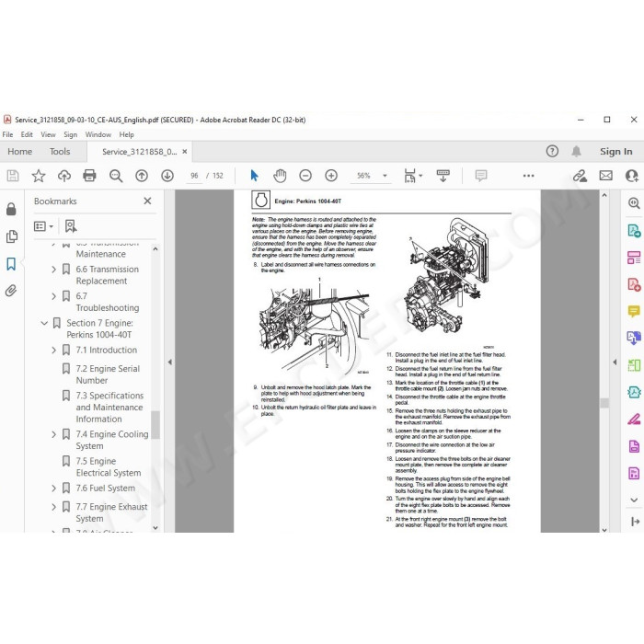Collapse Section 7 Engine bookmark

[x=44, y=323]
